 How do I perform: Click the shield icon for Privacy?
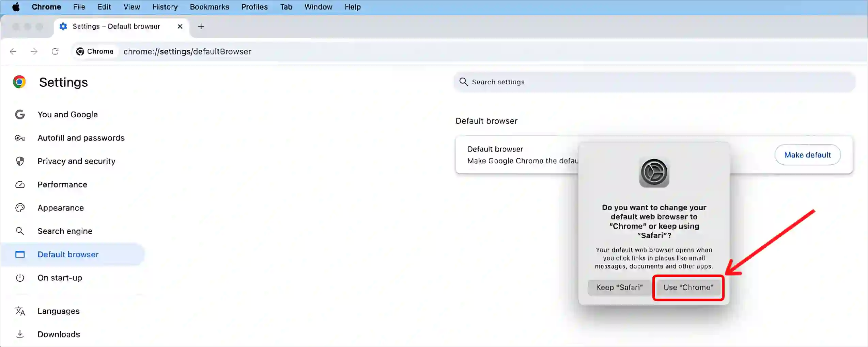pos(20,161)
